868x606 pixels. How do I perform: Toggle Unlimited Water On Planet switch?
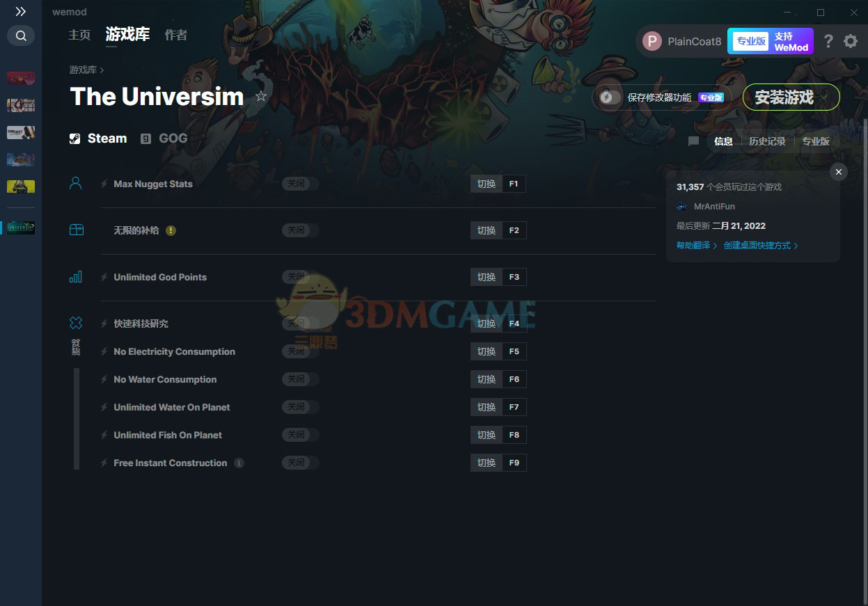coord(300,407)
